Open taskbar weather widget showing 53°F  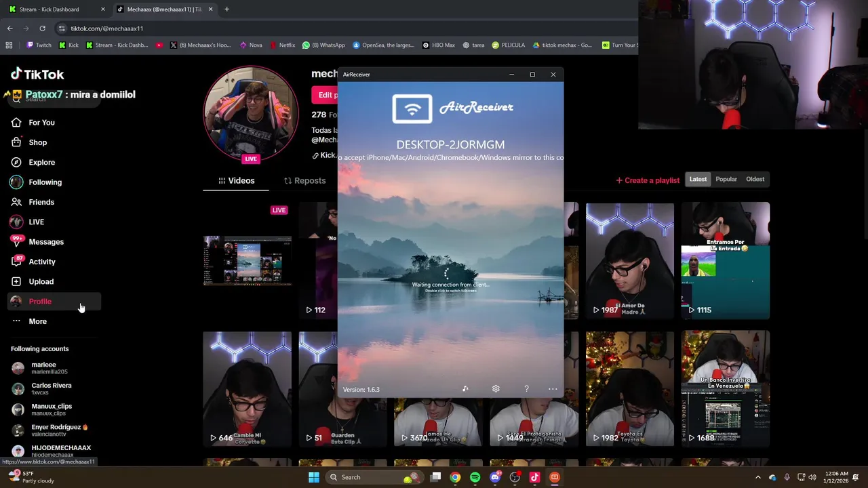[x=31, y=477]
